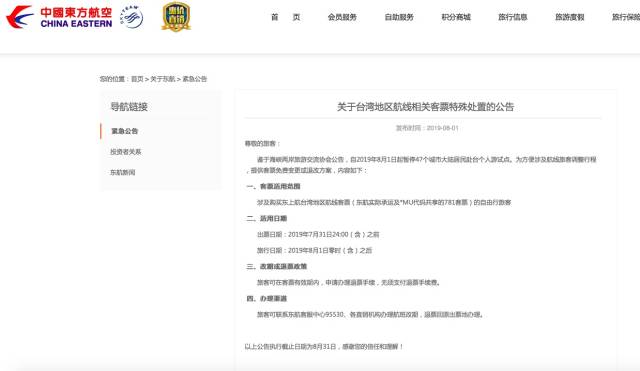This screenshot has width=640, height=371.
Task: Click the 导航链接 sidebar heading
Action: 129,107
